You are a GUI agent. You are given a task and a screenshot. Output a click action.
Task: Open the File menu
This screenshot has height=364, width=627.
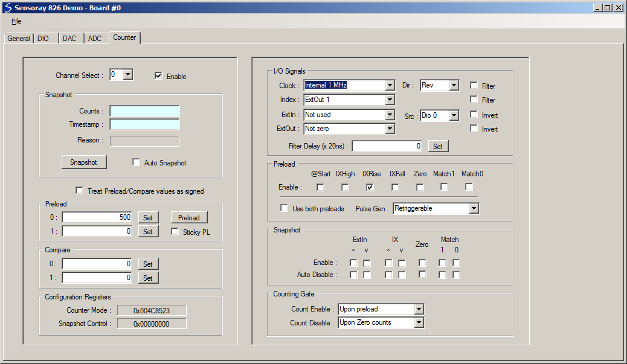[16, 21]
